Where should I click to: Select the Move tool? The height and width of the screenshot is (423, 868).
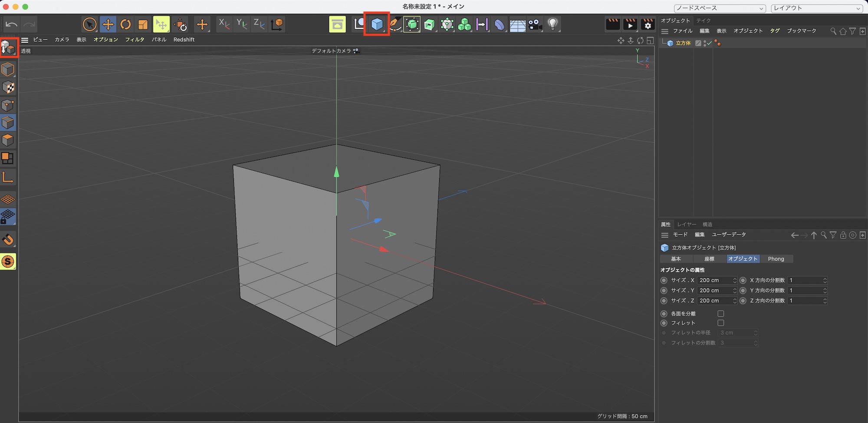108,24
